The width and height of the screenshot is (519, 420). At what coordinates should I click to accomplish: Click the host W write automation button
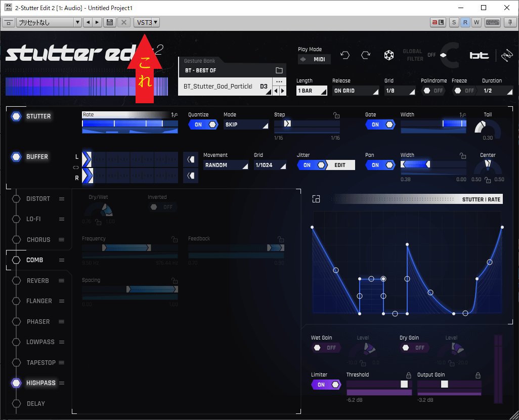tap(477, 22)
